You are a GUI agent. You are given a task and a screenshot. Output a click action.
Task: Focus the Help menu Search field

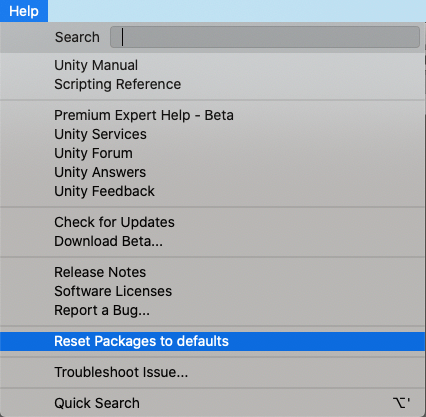pyautogui.click(x=265, y=37)
